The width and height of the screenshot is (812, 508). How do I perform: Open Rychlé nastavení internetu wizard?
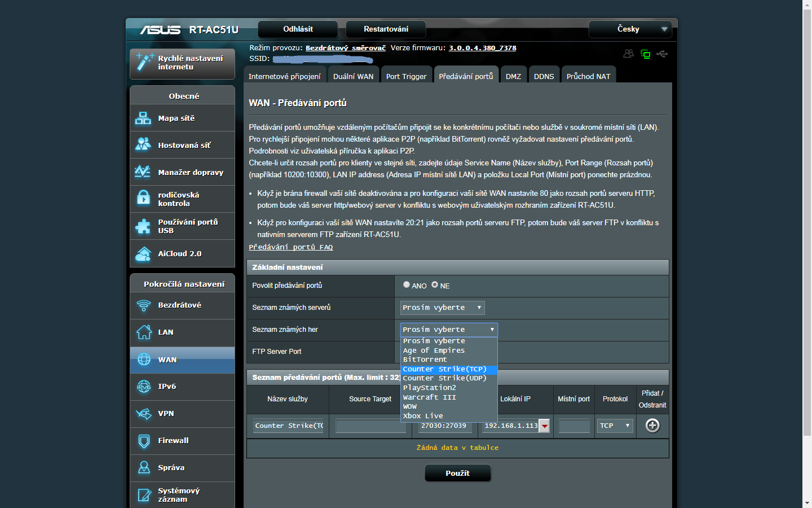pyautogui.click(x=182, y=63)
